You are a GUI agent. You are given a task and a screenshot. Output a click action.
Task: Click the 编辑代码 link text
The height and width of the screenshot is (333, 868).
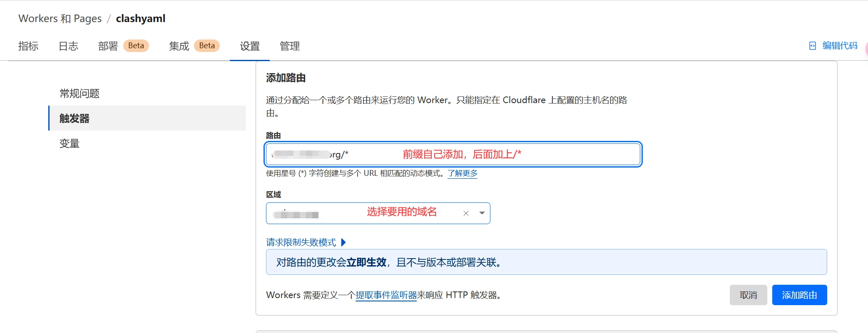pyautogui.click(x=840, y=46)
